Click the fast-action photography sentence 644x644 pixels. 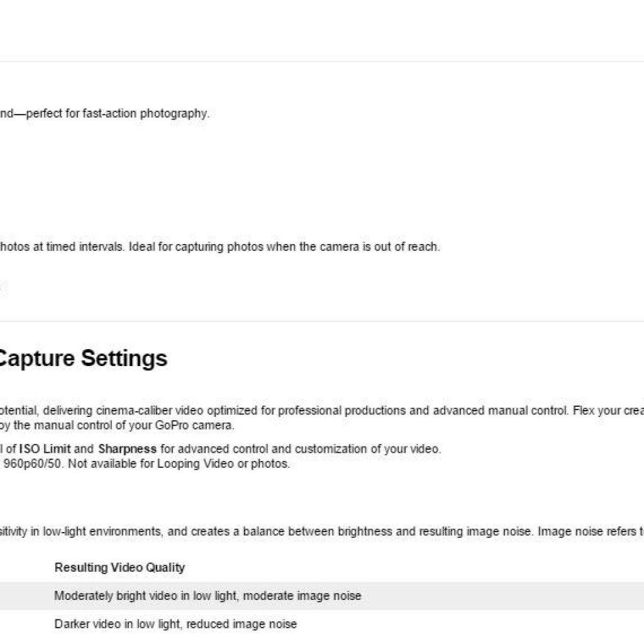(x=105, y=113)
